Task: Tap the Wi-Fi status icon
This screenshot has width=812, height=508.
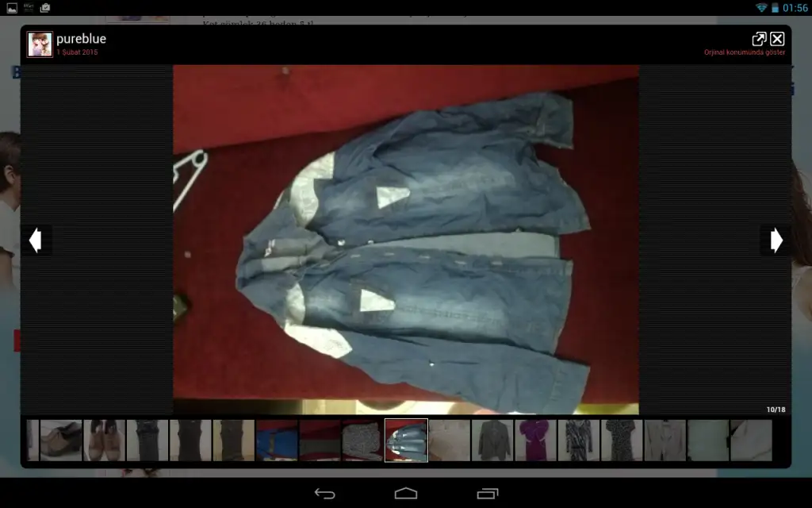Action: [761, 8]
